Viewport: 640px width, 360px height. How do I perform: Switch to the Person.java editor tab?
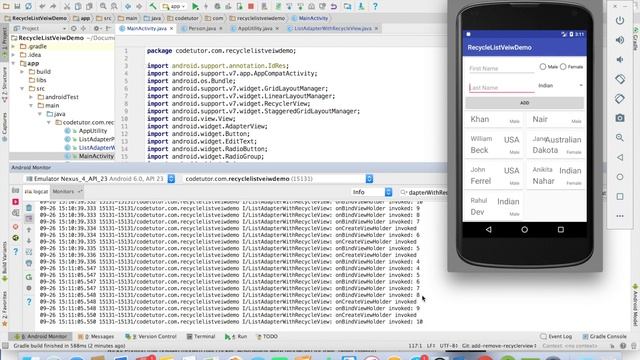[x=202, y=29]
